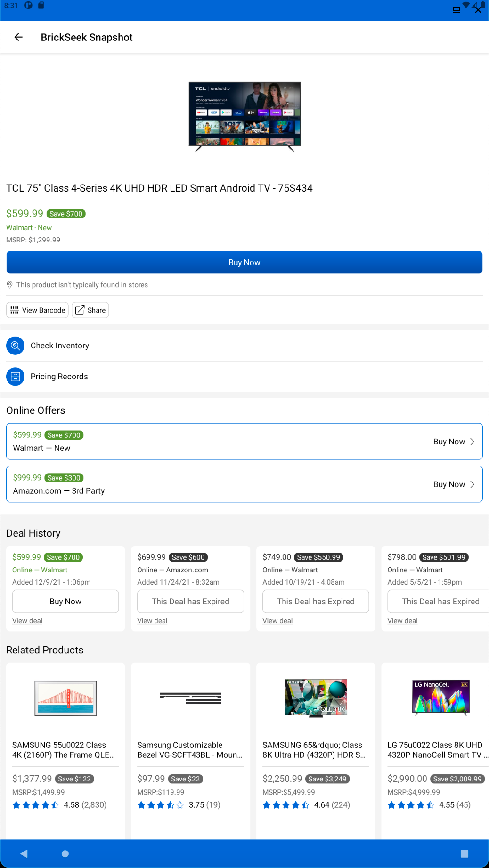The width and height of the screenshot is (489, 868).
Task: Tap the MSRP: $1,299.99 text
Action: click(33, 240)
